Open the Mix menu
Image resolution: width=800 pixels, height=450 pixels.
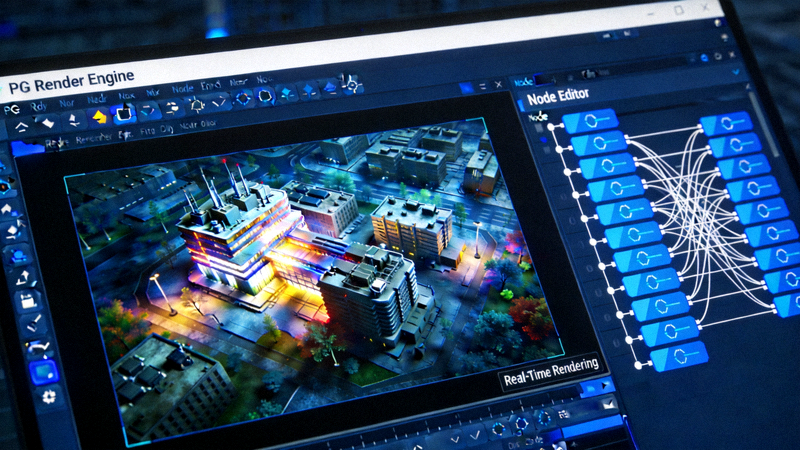pos(153,92)
